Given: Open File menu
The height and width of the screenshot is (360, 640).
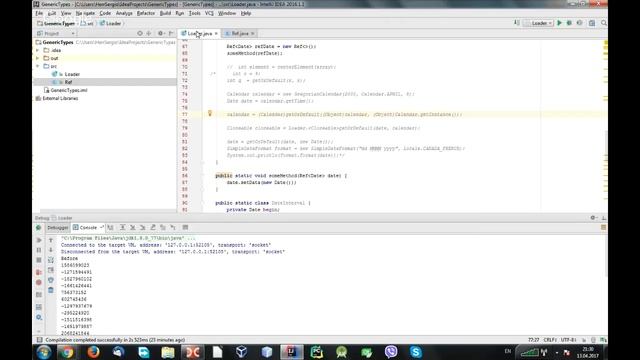Looking at the screenshot, I should pyautogui.click(x=39, y=13).
